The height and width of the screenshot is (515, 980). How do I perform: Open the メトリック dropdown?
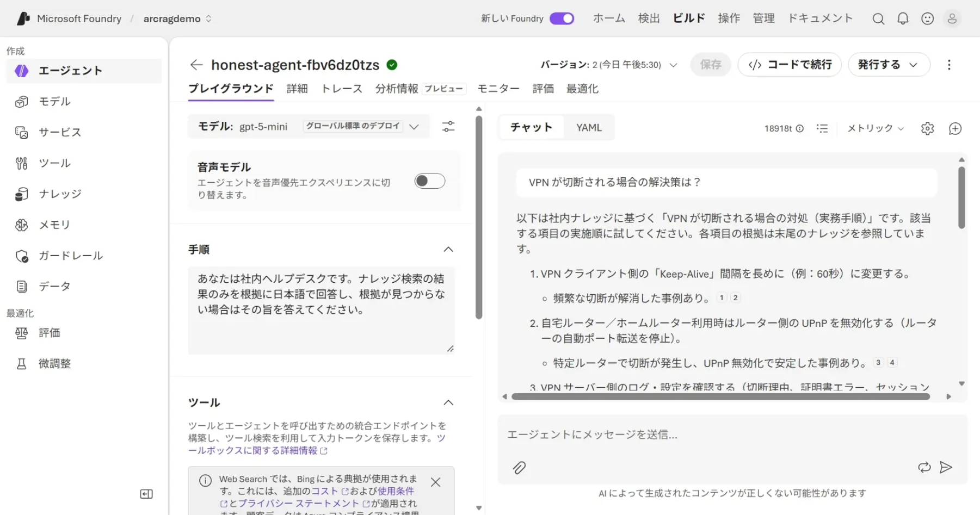876,128
